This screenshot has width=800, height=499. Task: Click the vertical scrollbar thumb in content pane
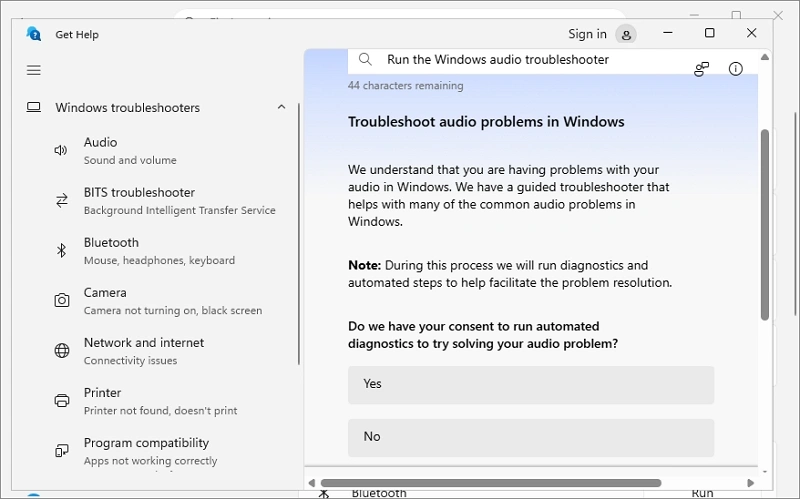click(x=764, y=224)
